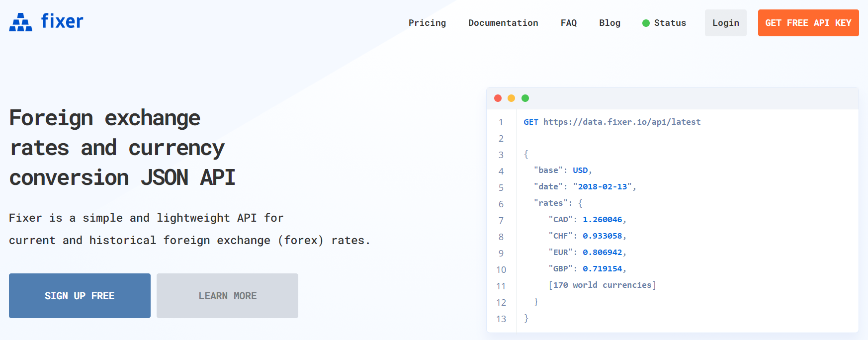Click the Login button
The height and width of the screenshot is (340, 868).
pyautogui.click(x=726, y=23)
